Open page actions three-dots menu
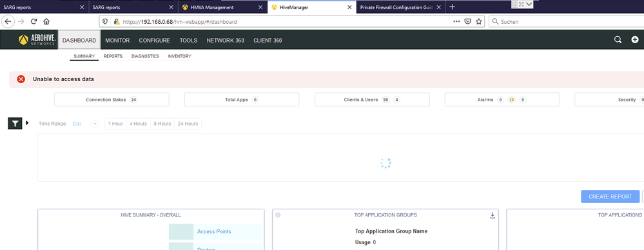Image resolution: width=644 pixels, height=250 pixels. tap(456, 21)
